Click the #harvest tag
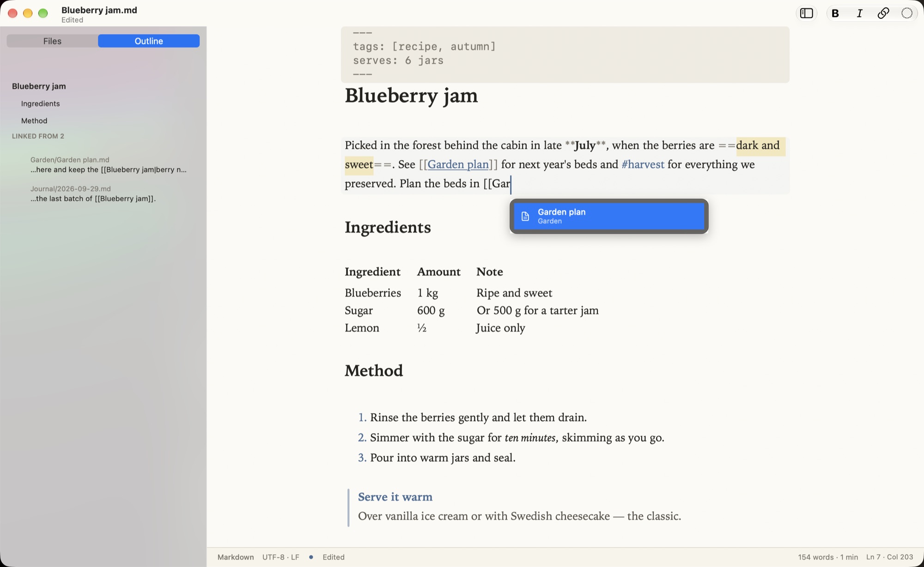924x567 pixels. pyautogui.click(x=643, y=164)
